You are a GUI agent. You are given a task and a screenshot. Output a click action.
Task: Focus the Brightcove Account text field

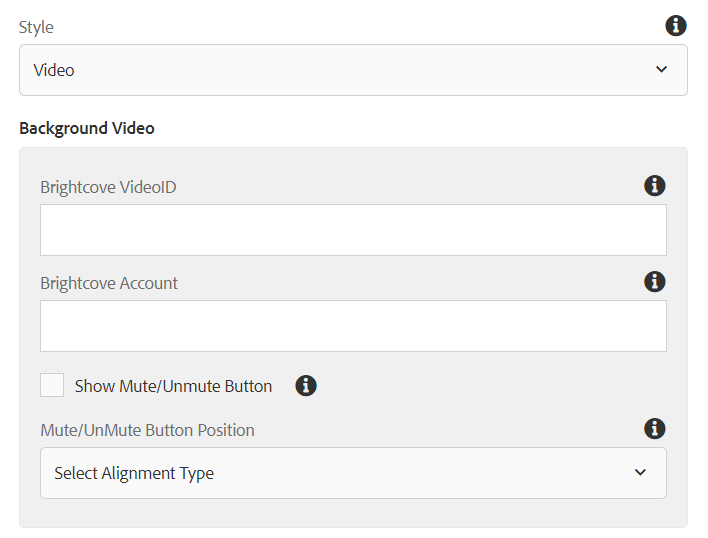coord(353,326)
